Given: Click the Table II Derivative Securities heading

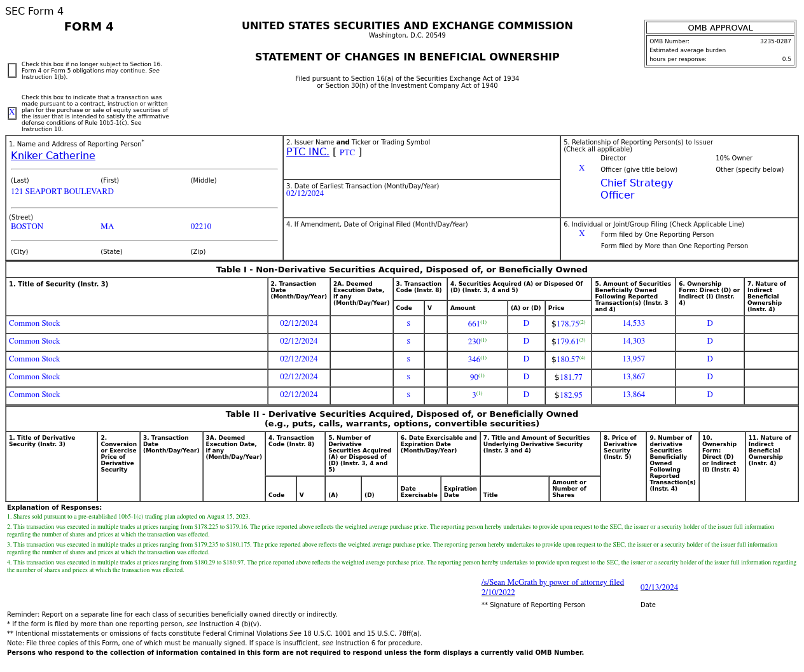Looking at the screenshot, I should 402,419.
